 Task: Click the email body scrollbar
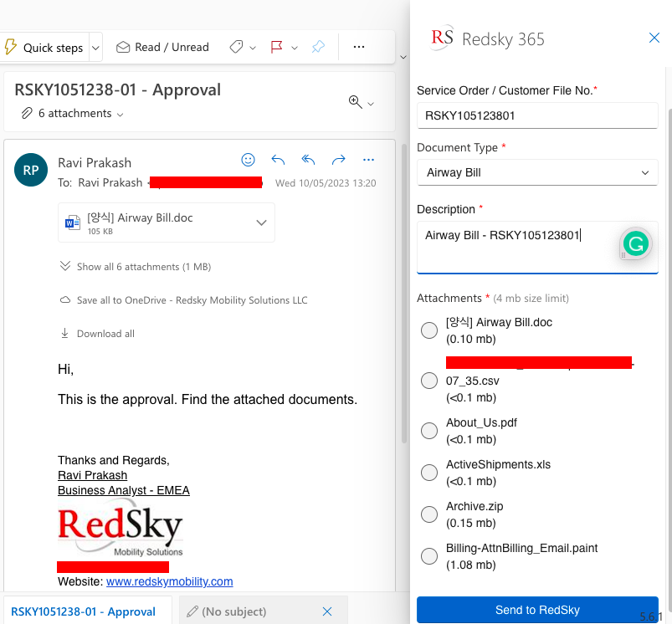(x=403, y=294)
